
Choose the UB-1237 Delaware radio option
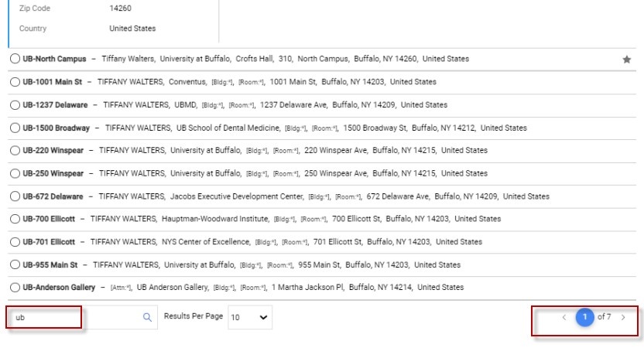click(x=15, y=104)
